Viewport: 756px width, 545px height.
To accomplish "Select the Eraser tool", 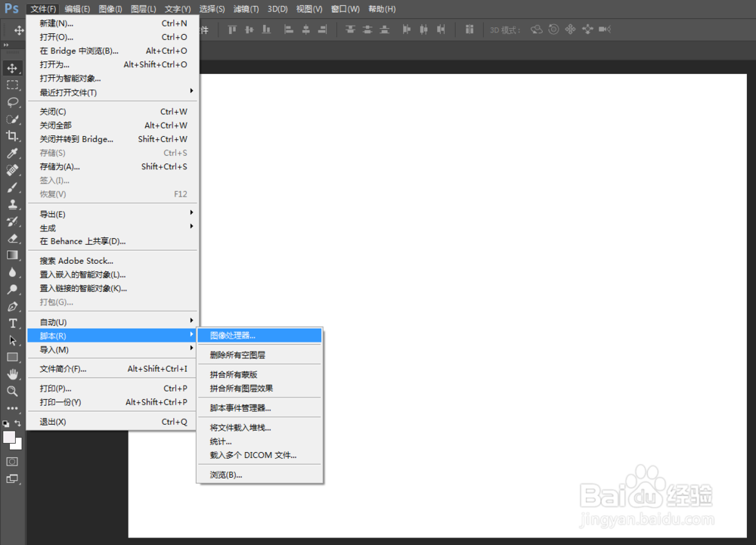I will click(x=13, y=238).
